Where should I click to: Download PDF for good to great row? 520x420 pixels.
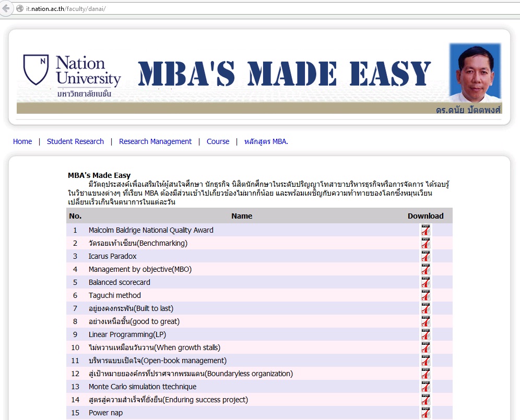tap(426, 321)
